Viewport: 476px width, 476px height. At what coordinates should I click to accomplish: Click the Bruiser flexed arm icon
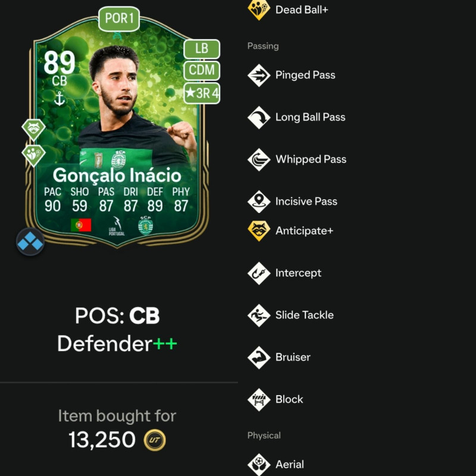coord(259,358)
